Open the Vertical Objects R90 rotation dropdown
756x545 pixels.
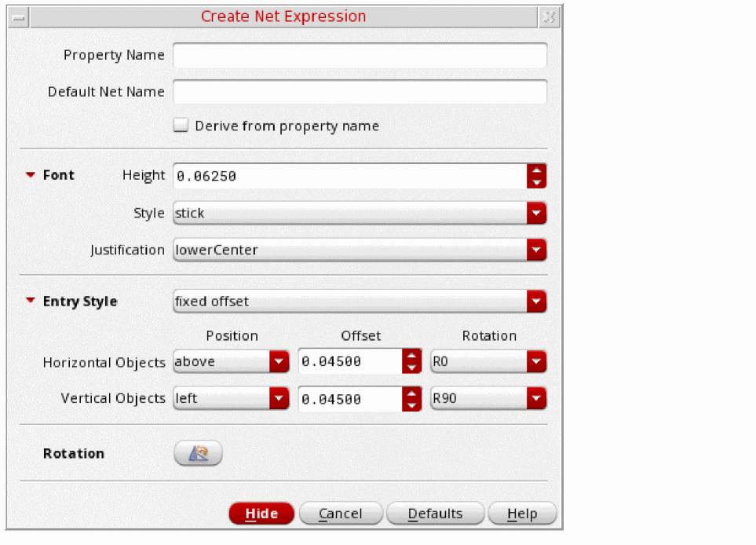click(488, 398)
